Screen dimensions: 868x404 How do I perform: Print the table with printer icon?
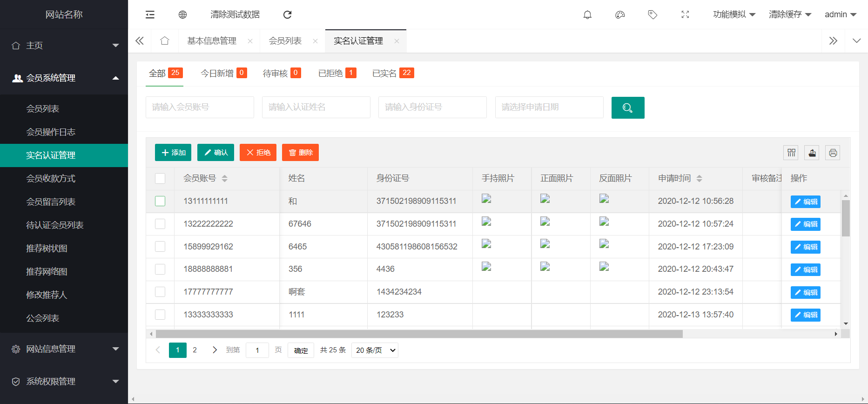click(833, 153)
